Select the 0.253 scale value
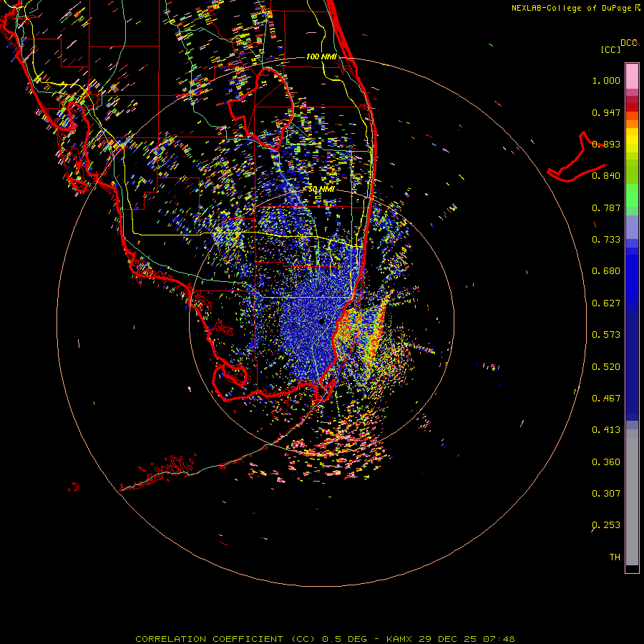The height and width of the screenshot is (644, 644). 606,525
